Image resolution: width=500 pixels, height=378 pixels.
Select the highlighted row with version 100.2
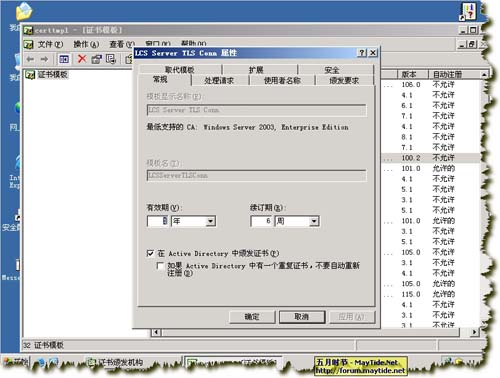click(430, 158)
